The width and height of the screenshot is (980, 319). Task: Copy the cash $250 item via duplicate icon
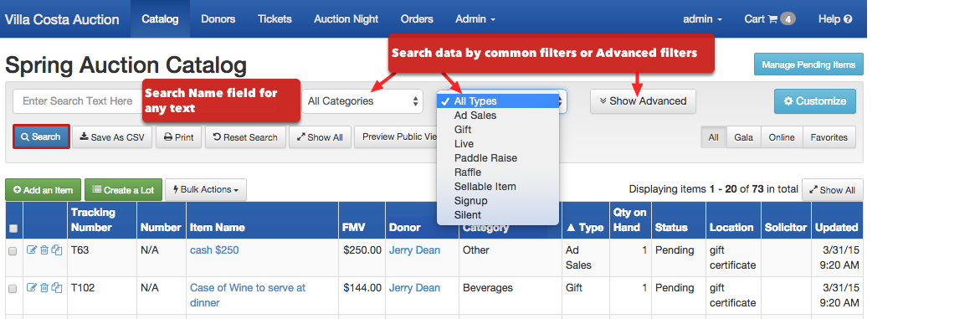tap(57, 250)
